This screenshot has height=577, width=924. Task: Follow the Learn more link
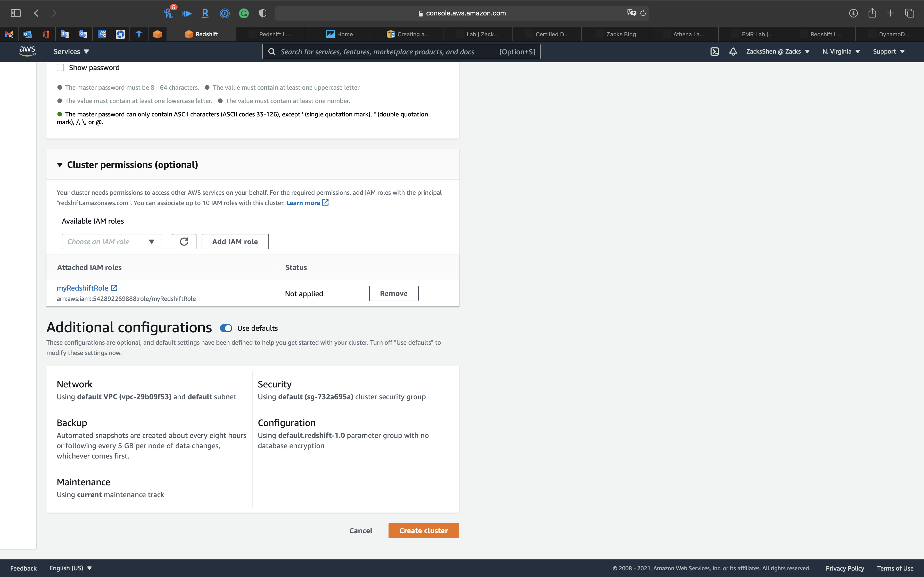point(303,203)
